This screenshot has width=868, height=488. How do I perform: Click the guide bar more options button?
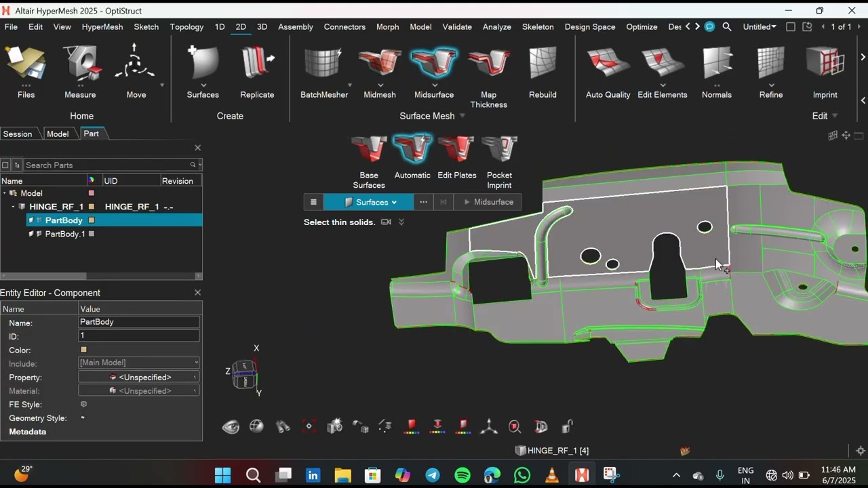(x=423, y=202)
